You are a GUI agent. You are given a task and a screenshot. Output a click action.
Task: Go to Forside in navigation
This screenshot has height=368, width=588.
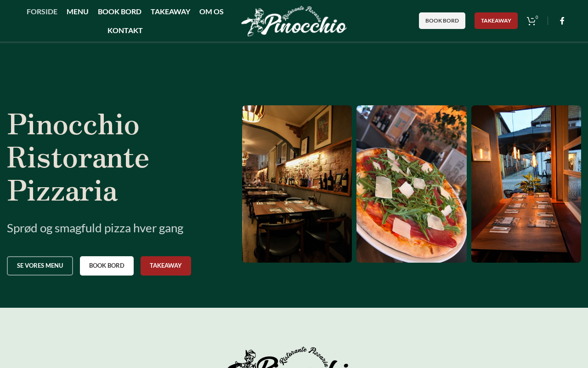42,11
